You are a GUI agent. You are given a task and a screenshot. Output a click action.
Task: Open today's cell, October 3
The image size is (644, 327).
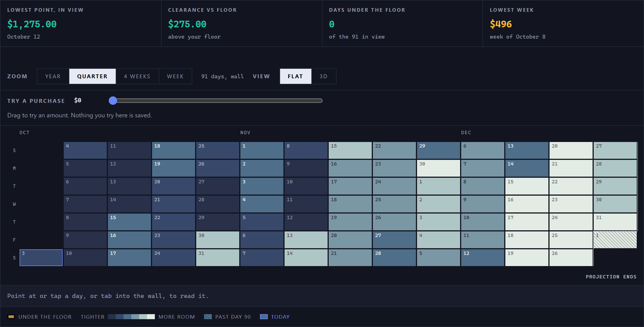click(x=41, y=258)
